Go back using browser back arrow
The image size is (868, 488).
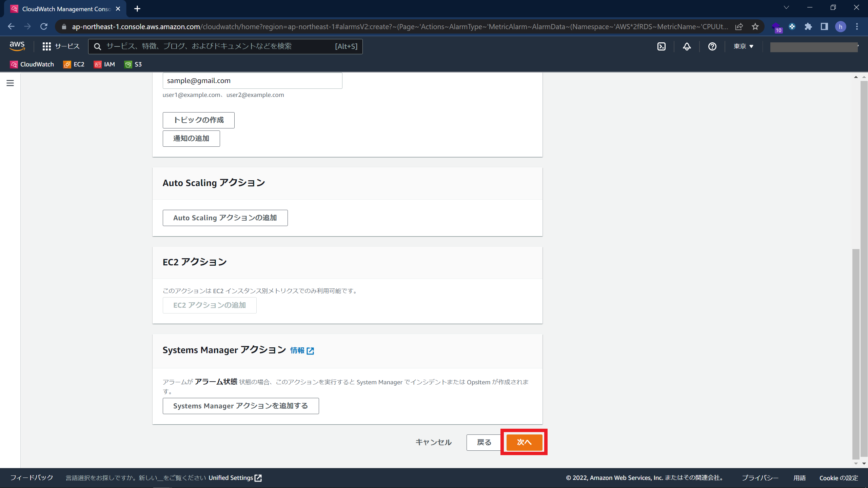point(11,26)
